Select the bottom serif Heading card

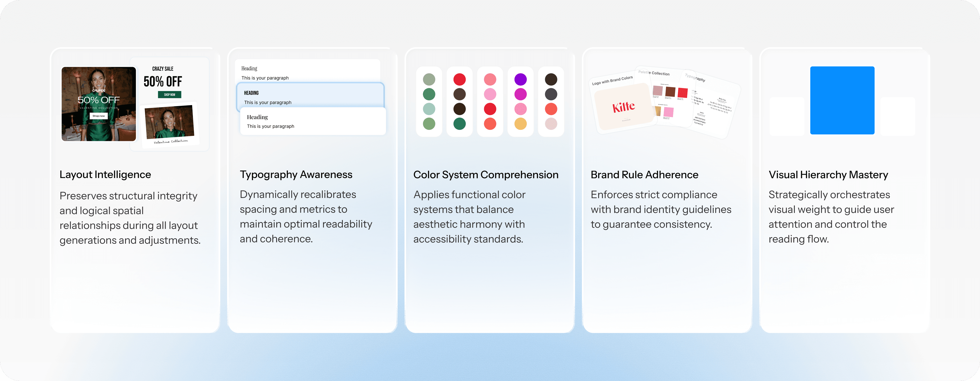[313, 121]
